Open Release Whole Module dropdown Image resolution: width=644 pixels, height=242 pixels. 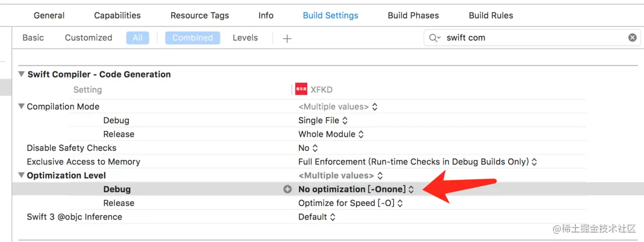tap(331, 134)
